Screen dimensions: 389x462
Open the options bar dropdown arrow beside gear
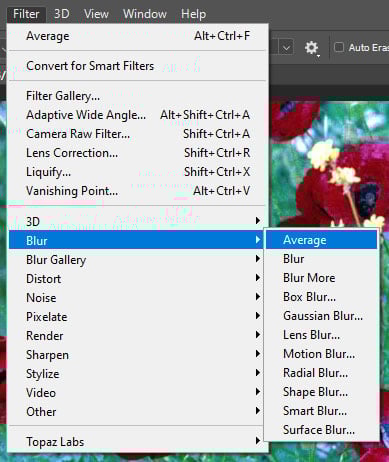coord(286,48)
